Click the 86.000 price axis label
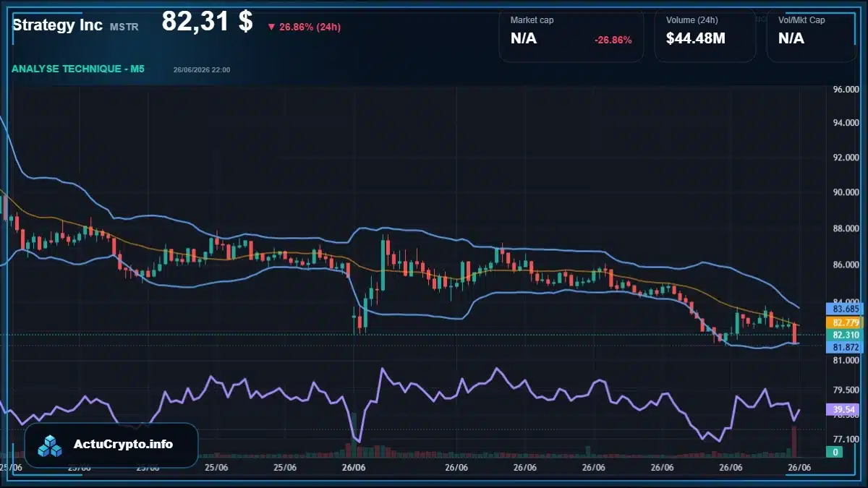Image resolution: width=868 pixels, height=488 pixels. [x=845, y=265]
